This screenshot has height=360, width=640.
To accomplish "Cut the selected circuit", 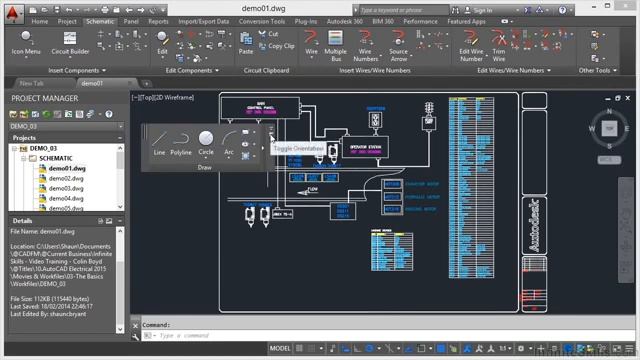I will [x=268, y=34].
